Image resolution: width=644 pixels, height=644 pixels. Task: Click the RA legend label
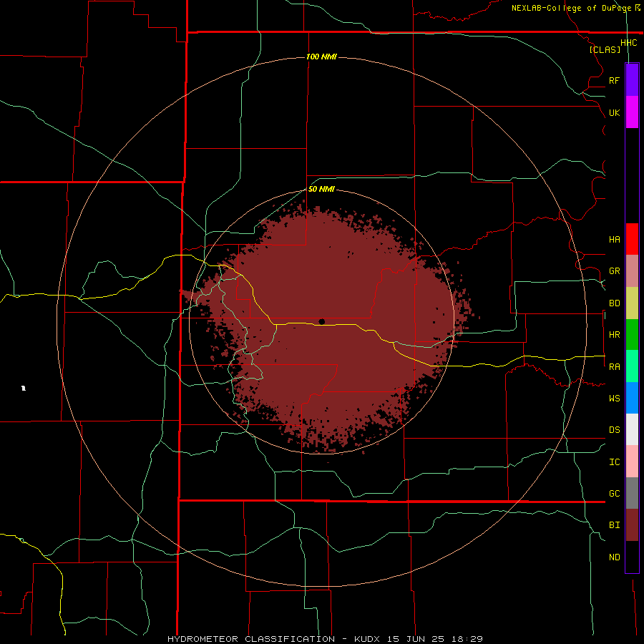(614, 367)
